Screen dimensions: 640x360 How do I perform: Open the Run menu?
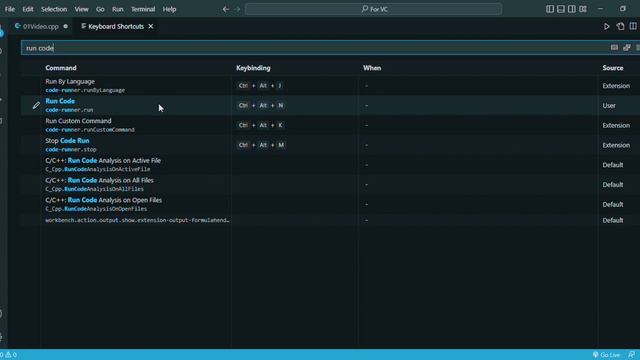pos(118,9)
